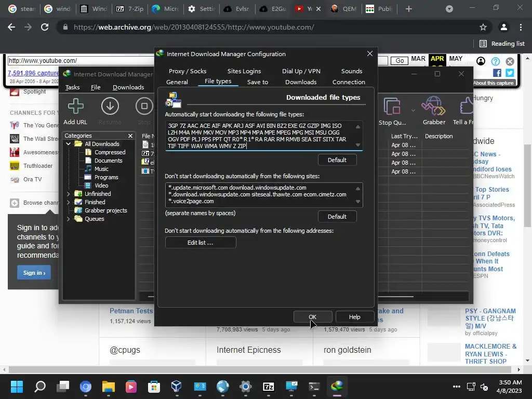Image resolution: width=532 pixels, height=399 pixels.
Task: Open 7-Zip from the taskbar
Action: point(269,387)
